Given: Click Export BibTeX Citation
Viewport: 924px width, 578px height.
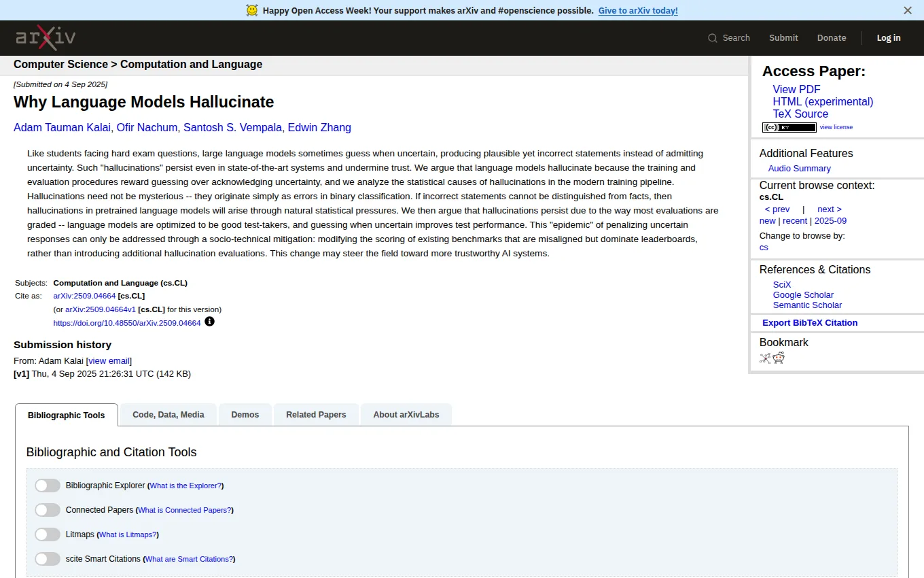Looking at the screenshot, I should click(x=810, y=323).
